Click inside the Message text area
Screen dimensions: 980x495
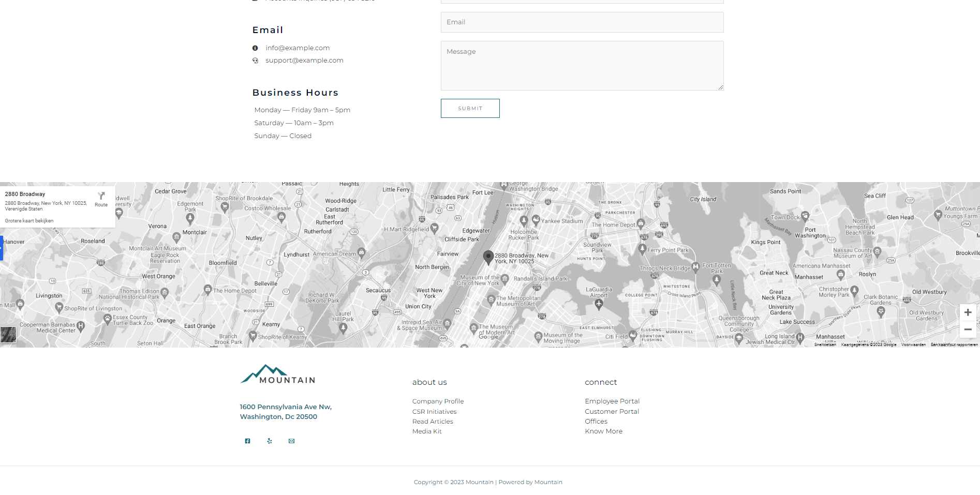pyautogui.click(x=582, y=66)
